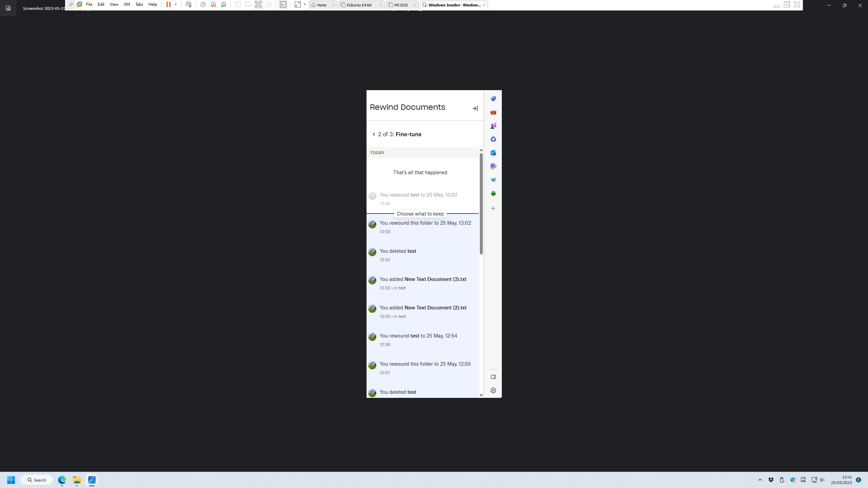Screen dimensions: 868x488
Task: Open sidebar settings gear icon
Action: point(493,390)
